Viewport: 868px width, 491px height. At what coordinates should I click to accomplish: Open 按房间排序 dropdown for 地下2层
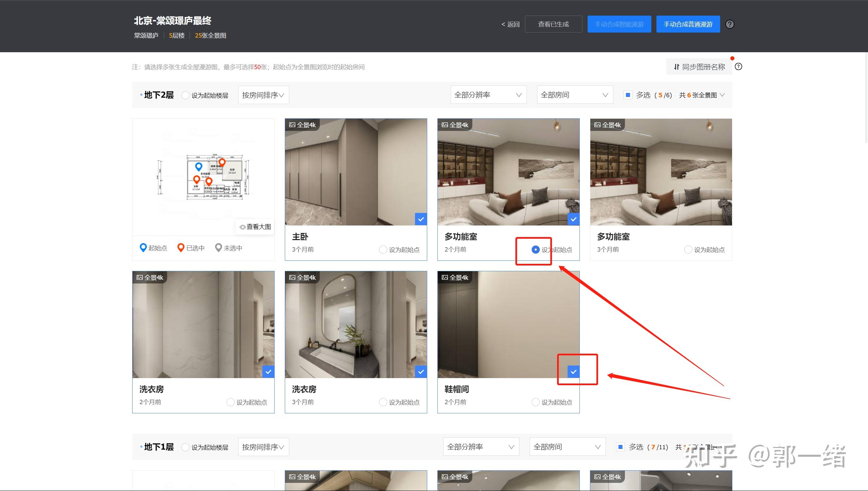pos(263,95)
